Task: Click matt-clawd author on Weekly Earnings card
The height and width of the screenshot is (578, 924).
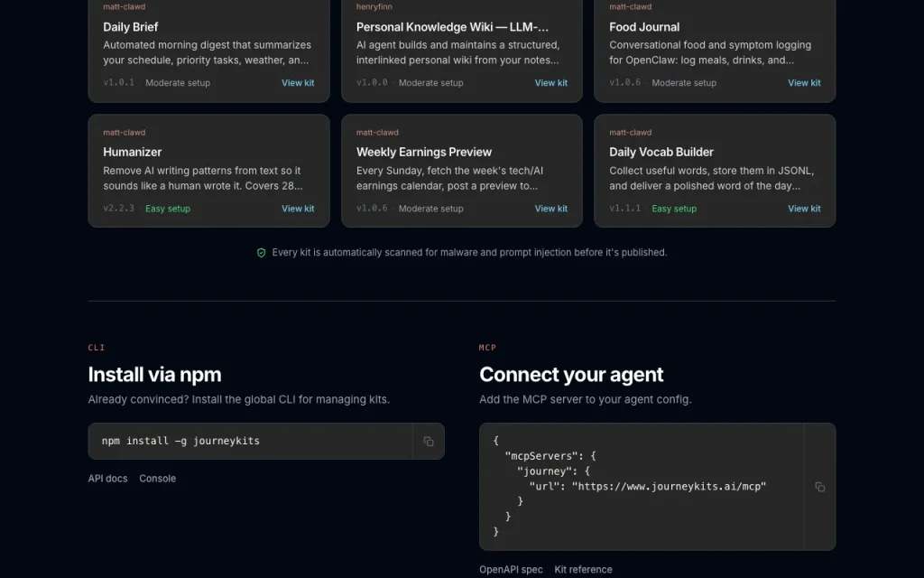Action: (x=377, y=133)
